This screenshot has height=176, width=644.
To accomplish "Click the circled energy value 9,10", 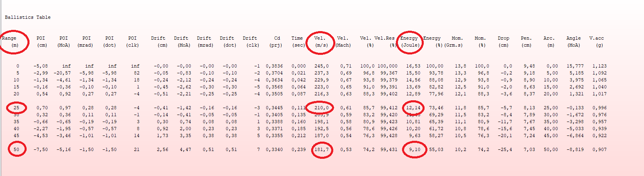I will 414,150.
